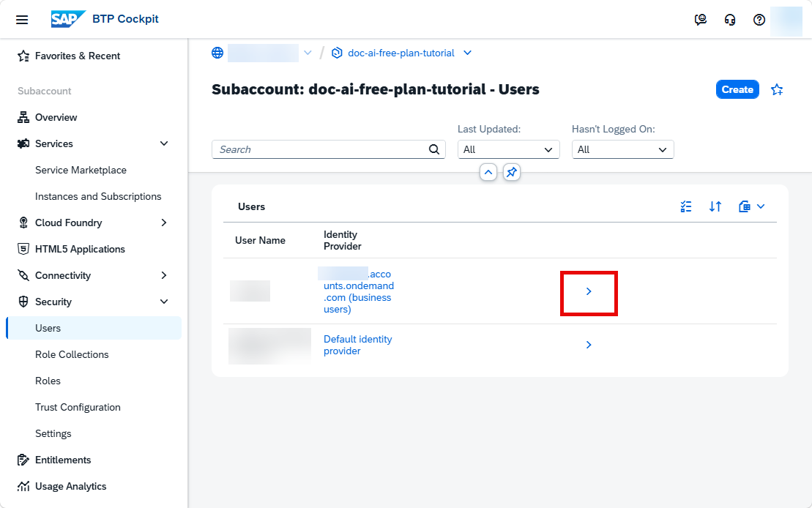This screenshot has width=812, height=508.
Task: Open the Default identity provider link
Action: (x=358, y=345)
